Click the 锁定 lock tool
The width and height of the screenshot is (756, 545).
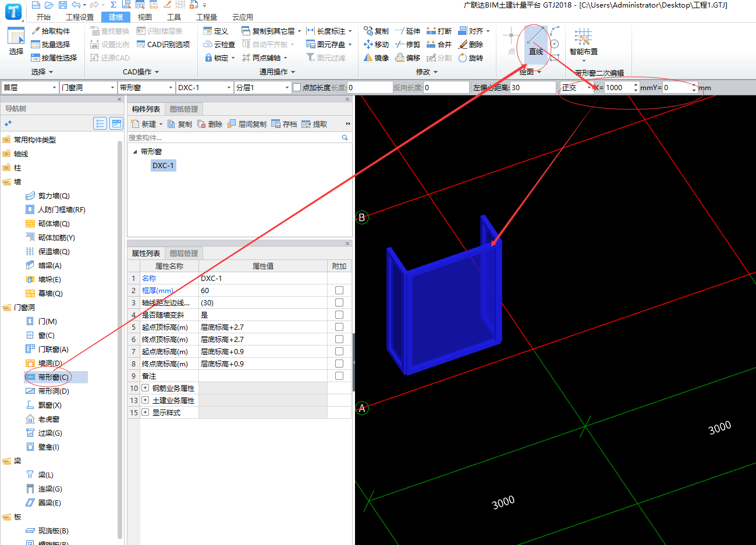pyautogui.click(x=219, y=58)
